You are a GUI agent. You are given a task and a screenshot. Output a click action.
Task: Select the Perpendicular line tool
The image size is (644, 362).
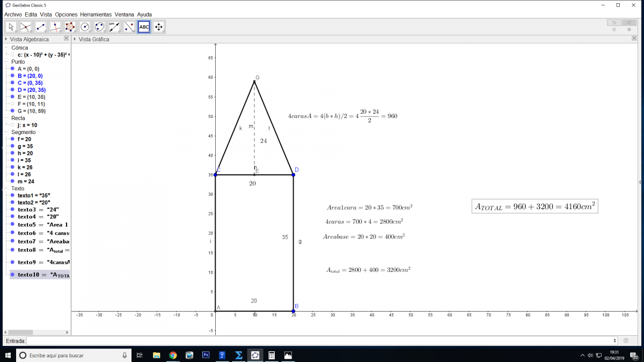click(x=55, y=27)
